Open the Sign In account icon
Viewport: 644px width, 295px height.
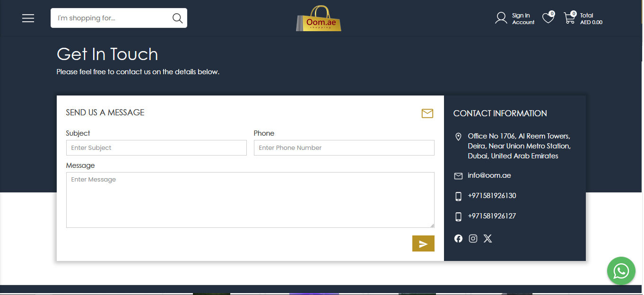[501, 18]
